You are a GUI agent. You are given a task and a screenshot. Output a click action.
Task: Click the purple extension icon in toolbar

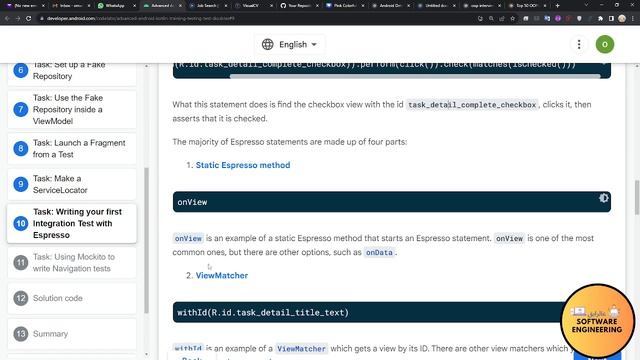pyautogui.click(x=558, y=18)
